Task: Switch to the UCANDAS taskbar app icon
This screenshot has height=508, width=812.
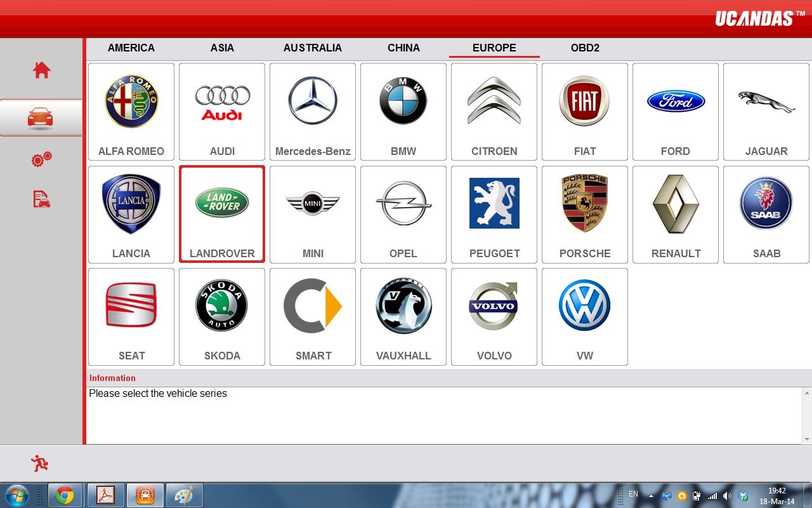Action: [x=145, y=495]
